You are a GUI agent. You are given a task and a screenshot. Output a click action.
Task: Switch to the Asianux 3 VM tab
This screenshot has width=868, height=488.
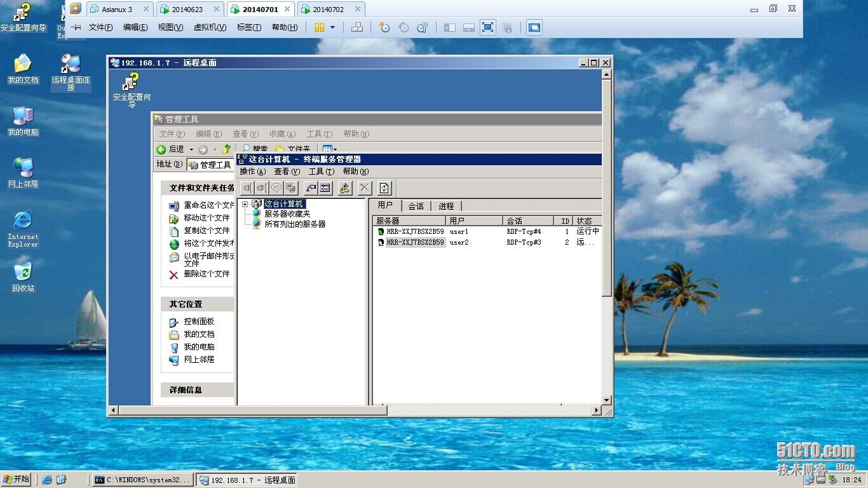point(117,10)
